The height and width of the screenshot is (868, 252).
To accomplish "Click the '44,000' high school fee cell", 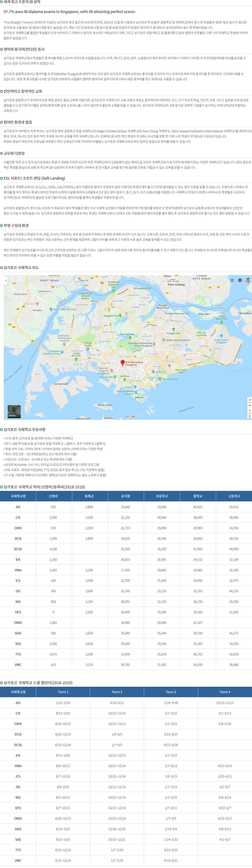I will 234,549.
